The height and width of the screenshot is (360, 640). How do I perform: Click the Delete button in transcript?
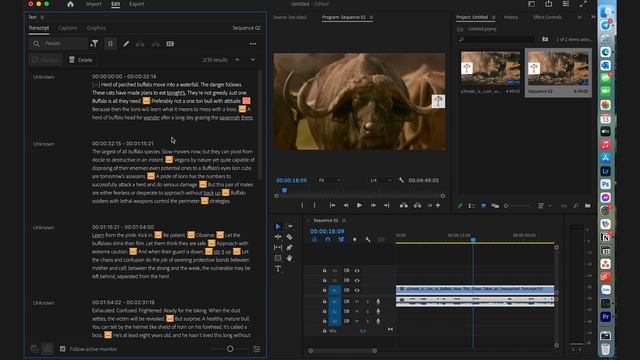(x=81, y=60)
